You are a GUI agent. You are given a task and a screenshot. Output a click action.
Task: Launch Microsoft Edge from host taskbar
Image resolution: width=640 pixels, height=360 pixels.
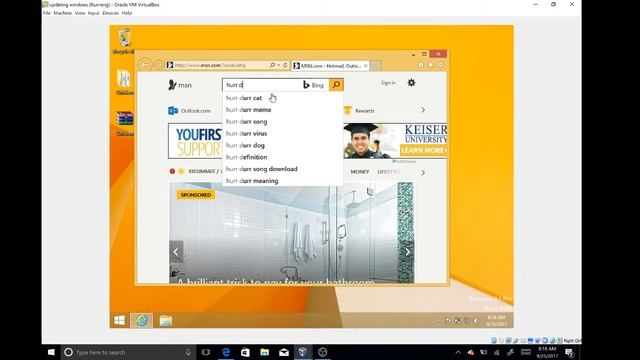pyautogui.click(x=226, y=352)
